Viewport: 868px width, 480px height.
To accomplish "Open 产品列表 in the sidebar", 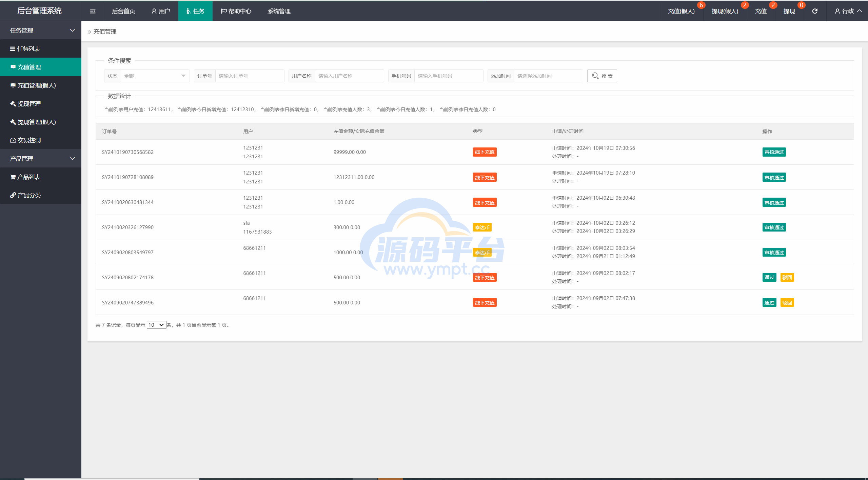I will (41, 177).
